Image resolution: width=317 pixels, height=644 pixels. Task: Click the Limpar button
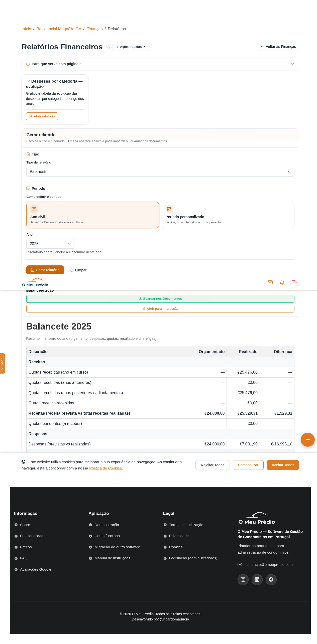(78, 270)
